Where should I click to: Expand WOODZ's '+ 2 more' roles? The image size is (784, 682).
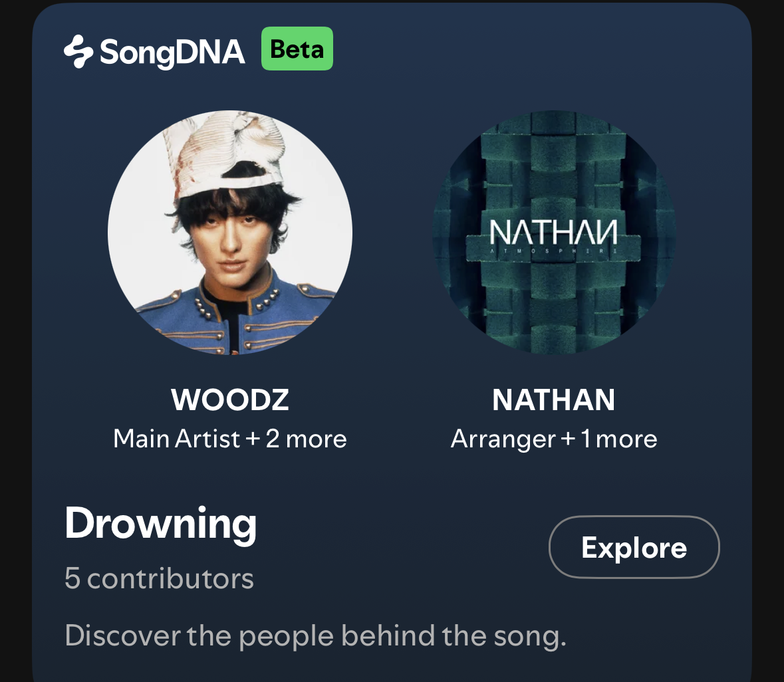point(297,439)
